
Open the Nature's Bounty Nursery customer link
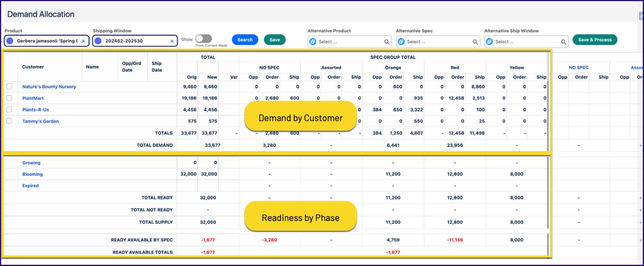49,87
